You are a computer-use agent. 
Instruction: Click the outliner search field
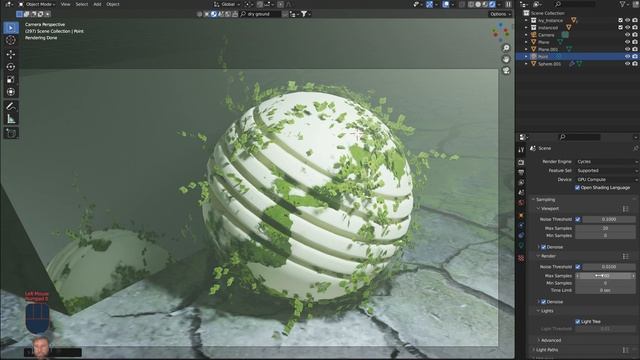pyautogui.click(x=575, y=4)
